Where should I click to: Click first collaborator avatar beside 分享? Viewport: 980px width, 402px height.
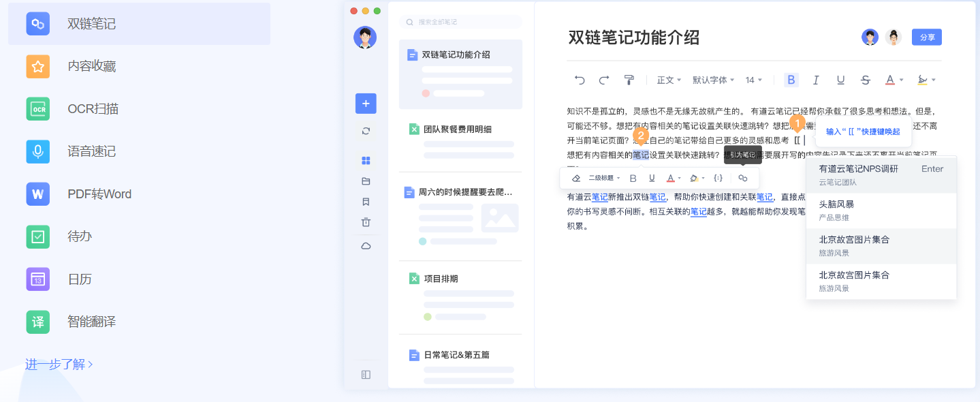(x=870, y=37)
